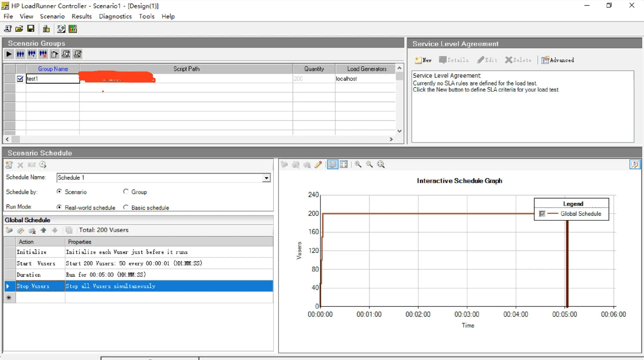The image size is (644, 360).
Task: Click the Remove Group vusers icon
Action: coord(43,54)
